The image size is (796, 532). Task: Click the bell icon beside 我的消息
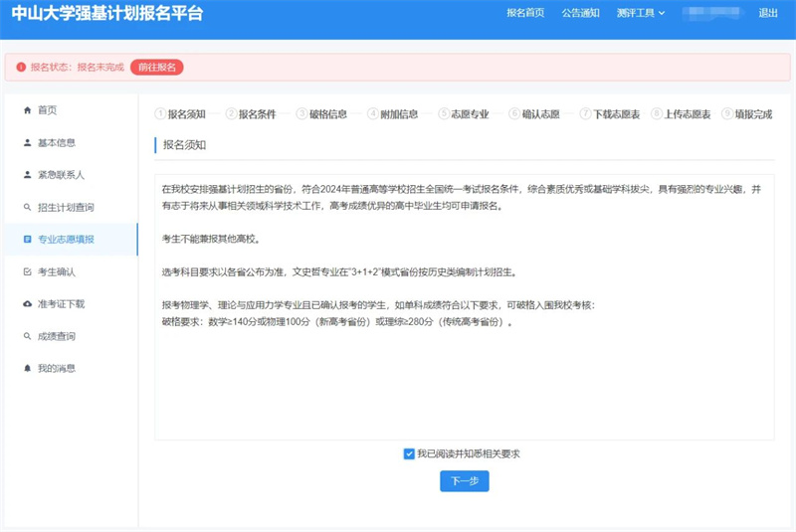click(x=28, y=368)
